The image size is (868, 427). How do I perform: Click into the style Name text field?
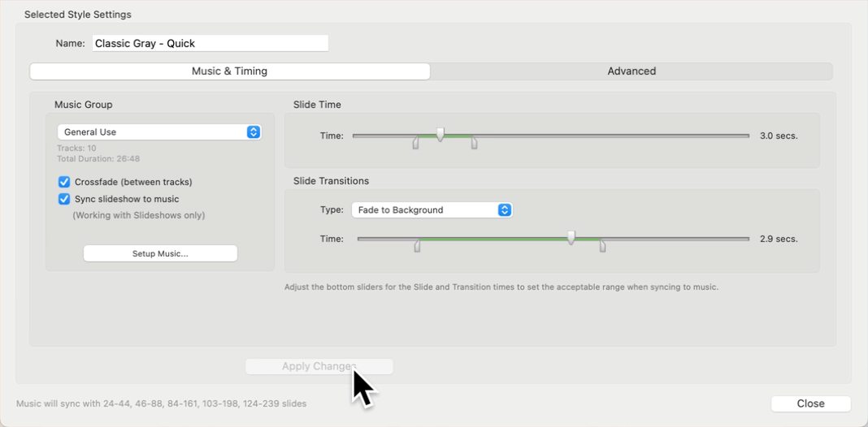(x=210, y=44)
